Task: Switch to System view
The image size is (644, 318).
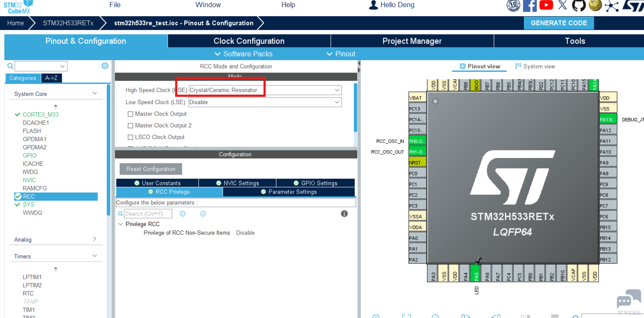Action: point(535,66)
